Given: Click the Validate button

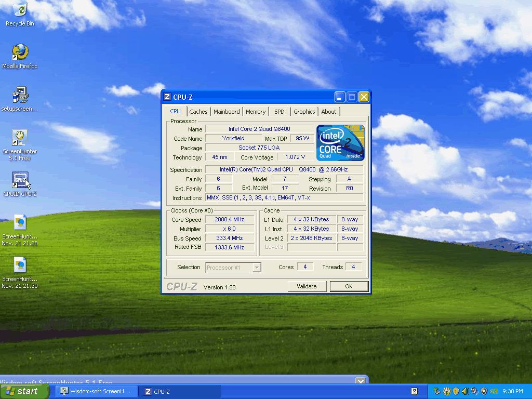Looking at the screenshot, I should click(307, 286).
